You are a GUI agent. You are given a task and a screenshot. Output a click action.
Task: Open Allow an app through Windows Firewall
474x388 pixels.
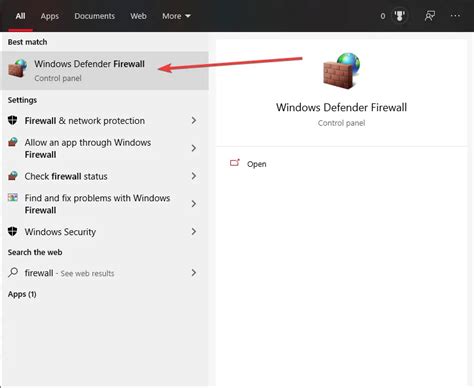tap(105, 148)
